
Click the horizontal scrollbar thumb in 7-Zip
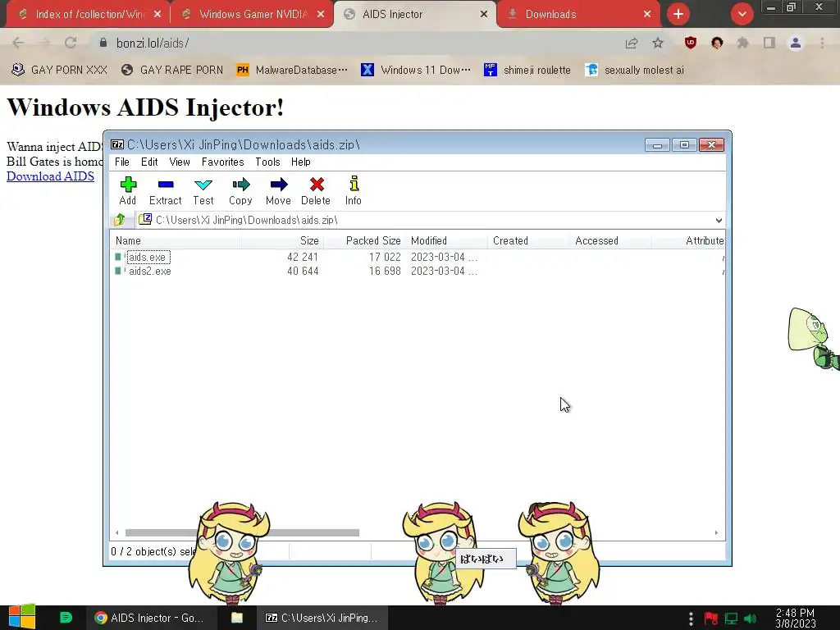242,532
